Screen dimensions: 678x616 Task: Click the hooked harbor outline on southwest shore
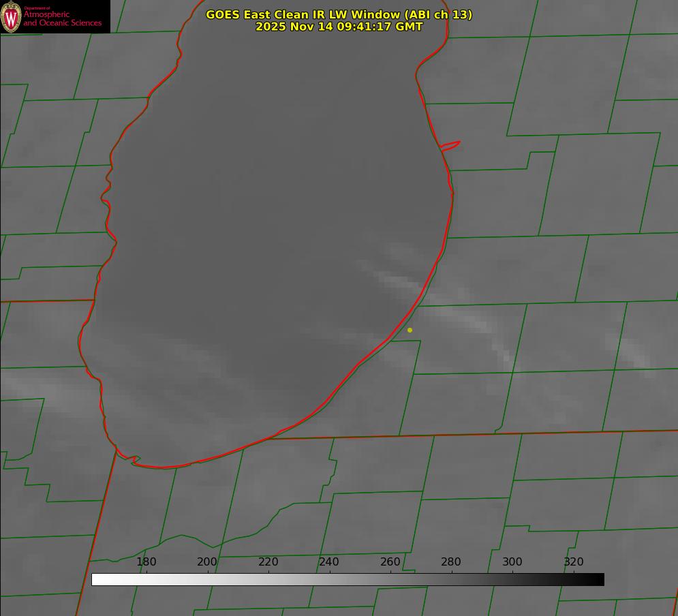132,460
